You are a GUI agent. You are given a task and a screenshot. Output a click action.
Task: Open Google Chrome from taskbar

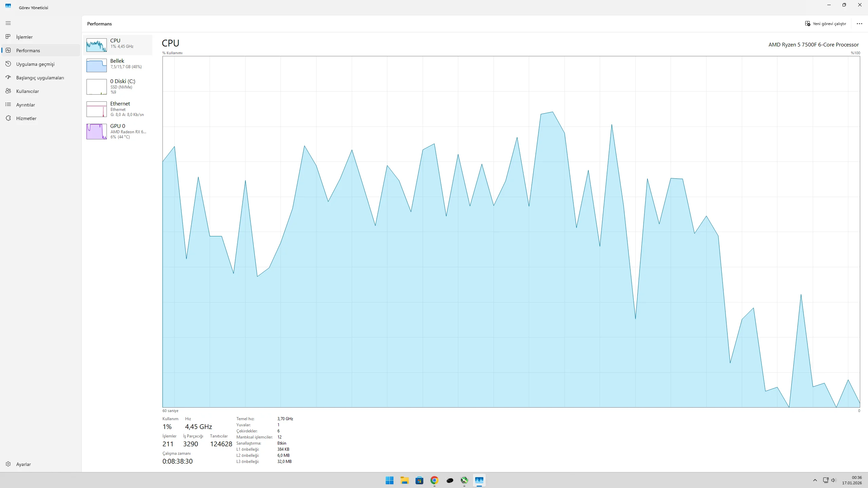434,480
